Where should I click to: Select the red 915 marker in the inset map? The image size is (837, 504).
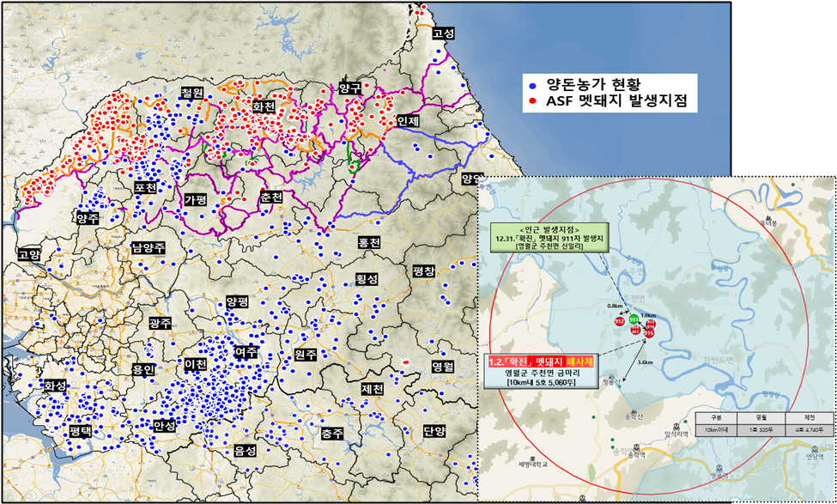tap(650, 333)
